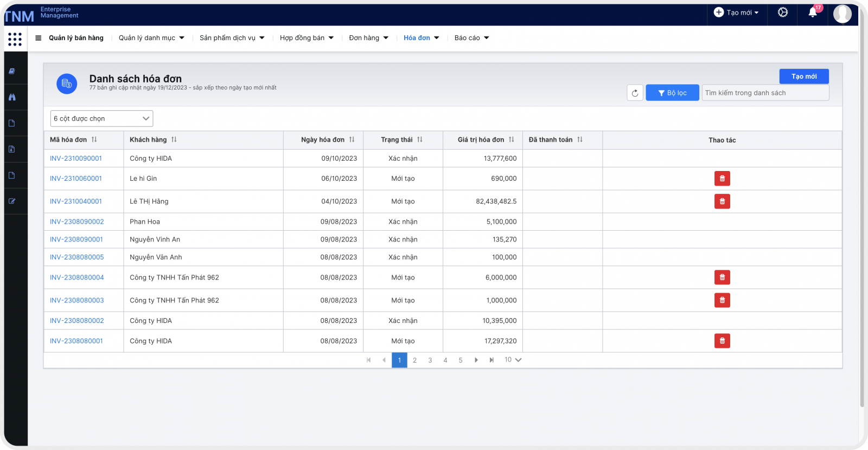Open the sidebar invoice document icon
868x450 pixels.
click(12, 149)
